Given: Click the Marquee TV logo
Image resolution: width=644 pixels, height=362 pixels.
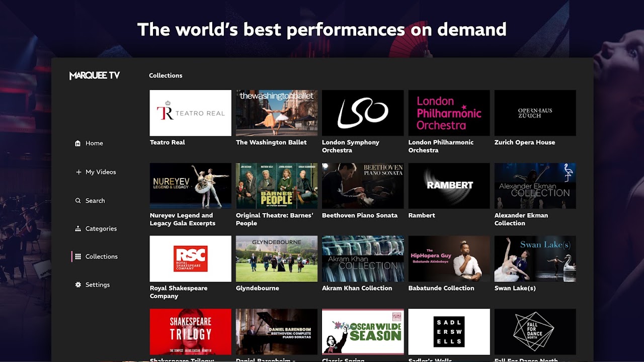Looking at the screenshot, I should [95, 75].
